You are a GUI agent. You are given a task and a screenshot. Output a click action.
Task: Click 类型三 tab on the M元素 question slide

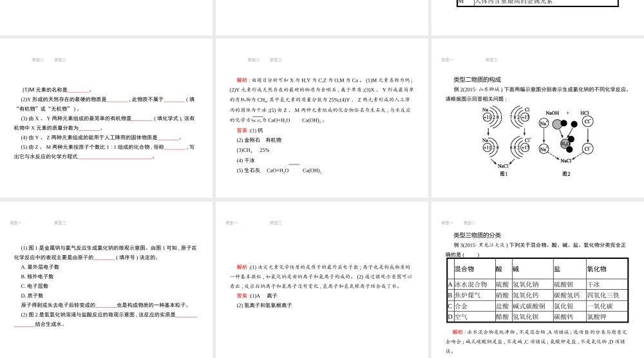point(60,60)
